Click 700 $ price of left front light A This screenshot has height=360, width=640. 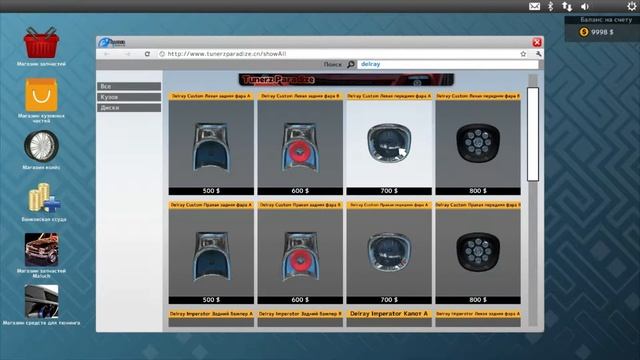coord(389,191)
